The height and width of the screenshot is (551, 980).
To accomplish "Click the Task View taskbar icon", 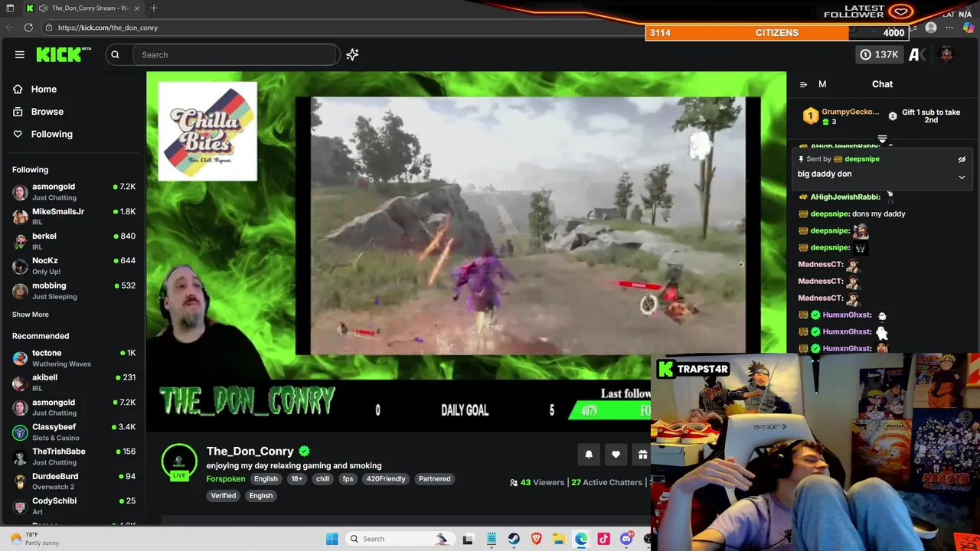I will (468, 539).
